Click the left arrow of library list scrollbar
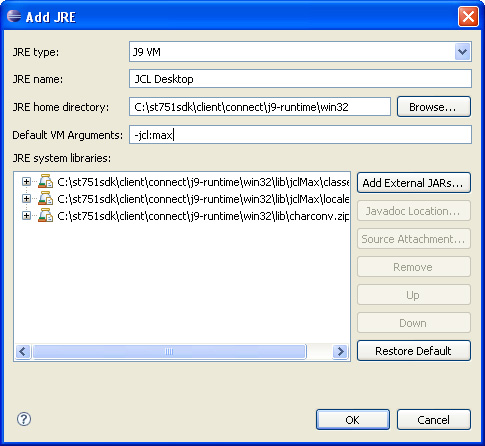 point(23,351)
